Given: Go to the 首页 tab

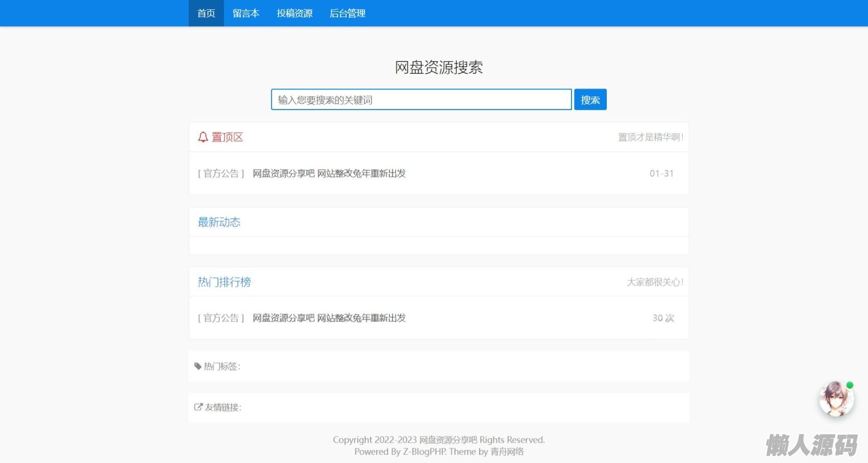Looking at the screenshot, I should click(x=206, y=13).
